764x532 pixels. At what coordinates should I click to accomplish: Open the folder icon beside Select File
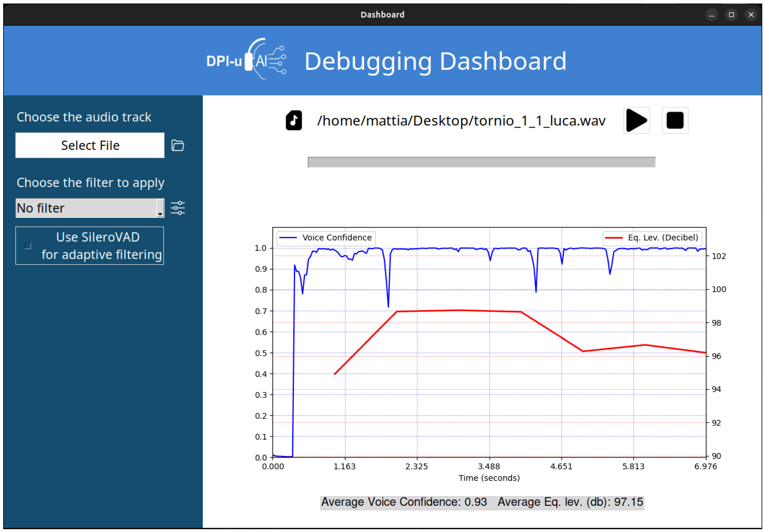tap(178, 145)
